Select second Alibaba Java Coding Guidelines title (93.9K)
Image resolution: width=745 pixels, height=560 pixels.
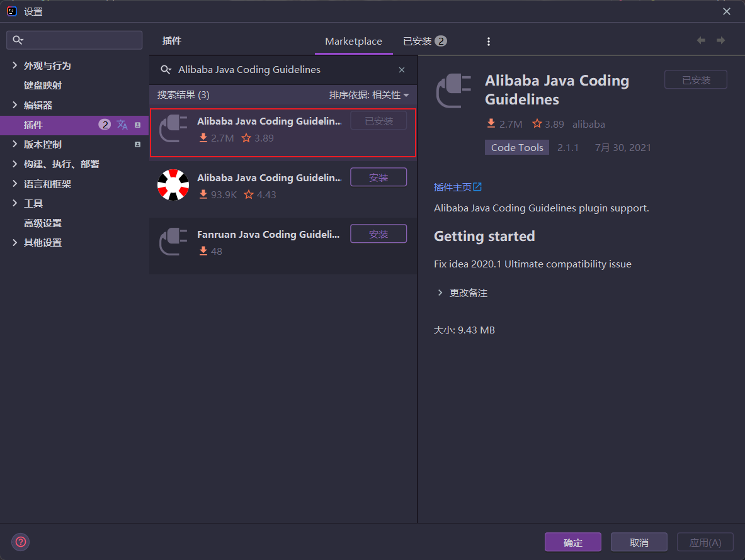click(270, 178)
